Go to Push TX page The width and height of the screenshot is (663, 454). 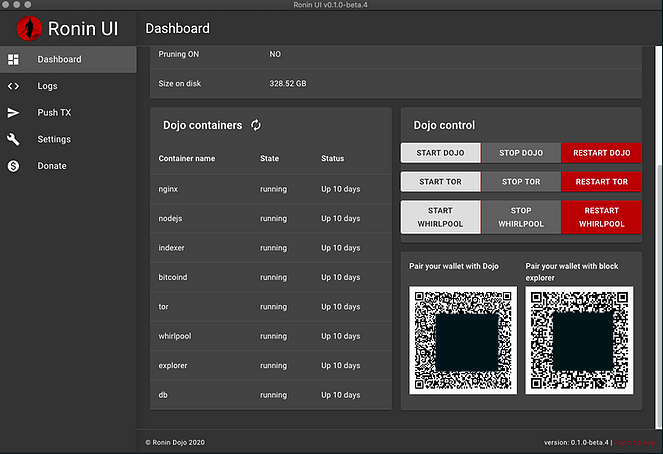click(68, 112)
